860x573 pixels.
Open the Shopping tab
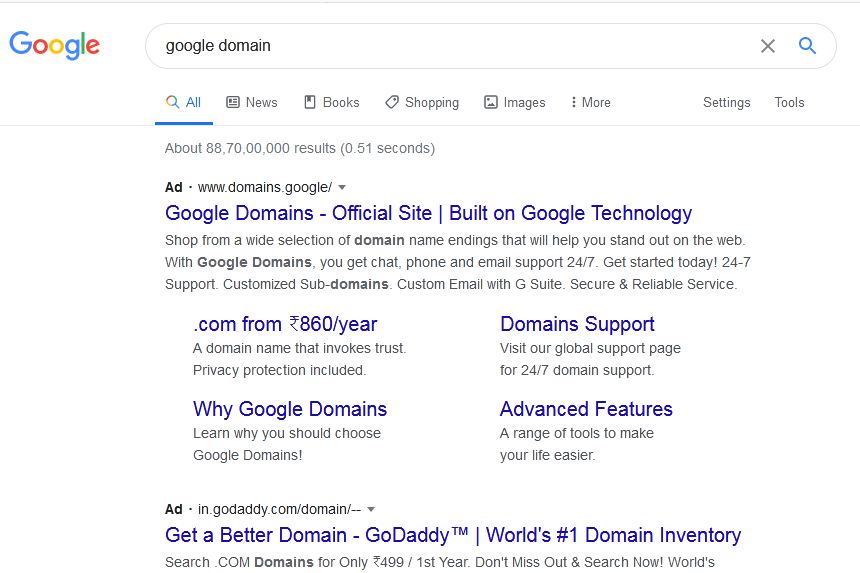point(422,103)
